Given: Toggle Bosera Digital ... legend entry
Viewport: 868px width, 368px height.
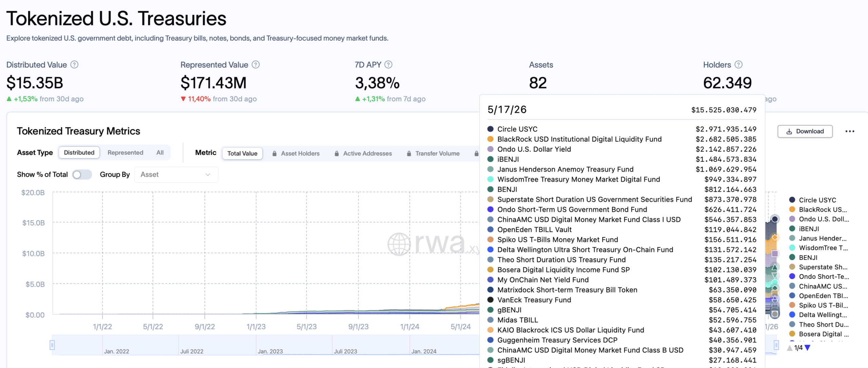Looking at the screenshot, I should [x=819, y=334].
